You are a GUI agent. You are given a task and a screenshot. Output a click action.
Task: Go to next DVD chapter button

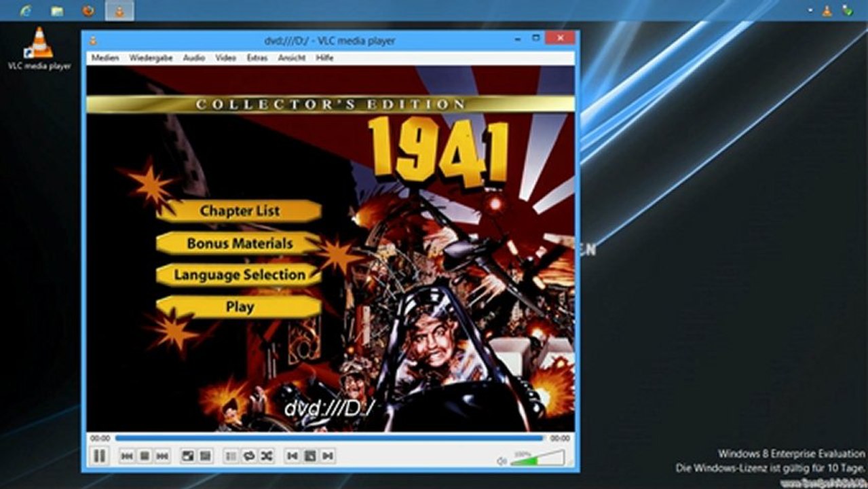328,456
